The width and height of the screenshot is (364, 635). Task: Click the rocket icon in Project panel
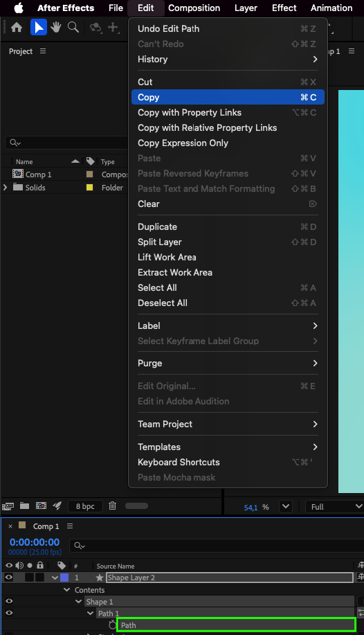57,506
